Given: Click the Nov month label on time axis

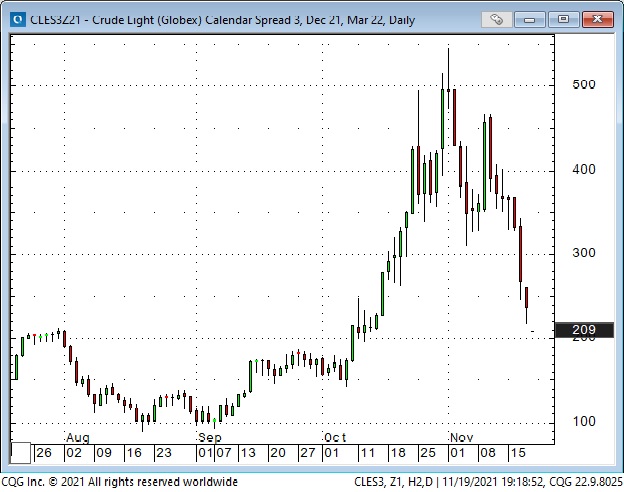Looking at the screenshot, I should point(462,437).
